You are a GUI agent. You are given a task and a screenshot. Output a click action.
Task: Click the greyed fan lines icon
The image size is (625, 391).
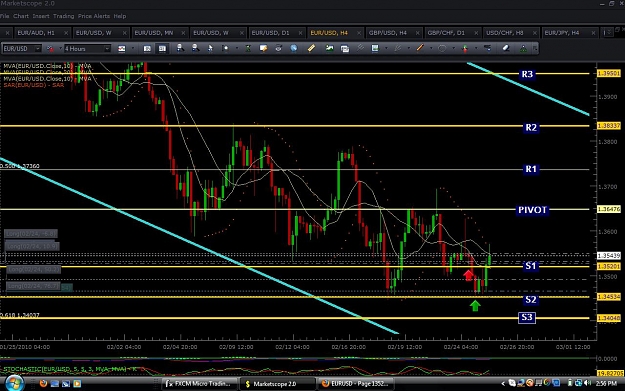[397, 49]
